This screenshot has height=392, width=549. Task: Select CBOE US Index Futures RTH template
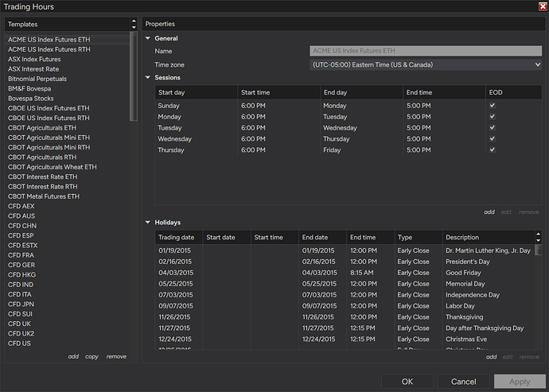coord(68,118)
